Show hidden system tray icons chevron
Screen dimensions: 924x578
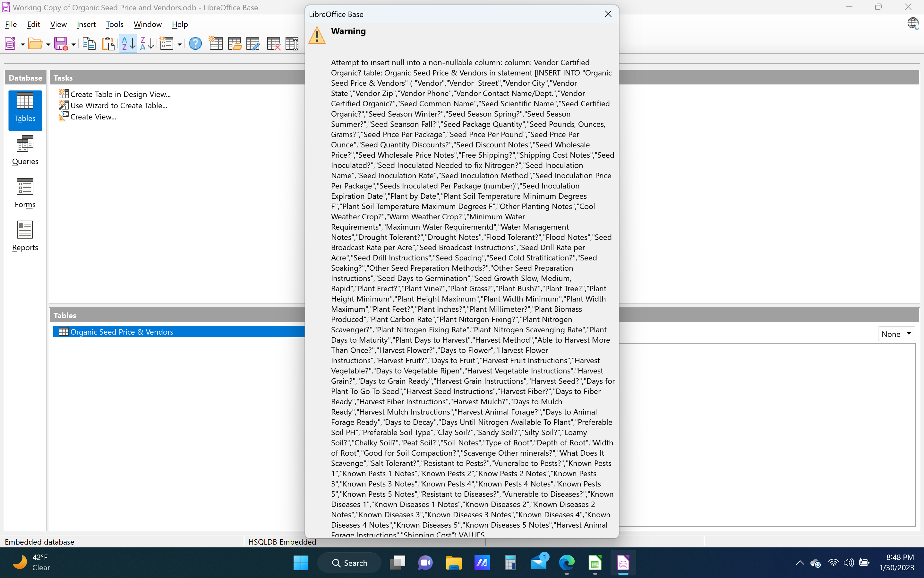(x=800, y=563)
